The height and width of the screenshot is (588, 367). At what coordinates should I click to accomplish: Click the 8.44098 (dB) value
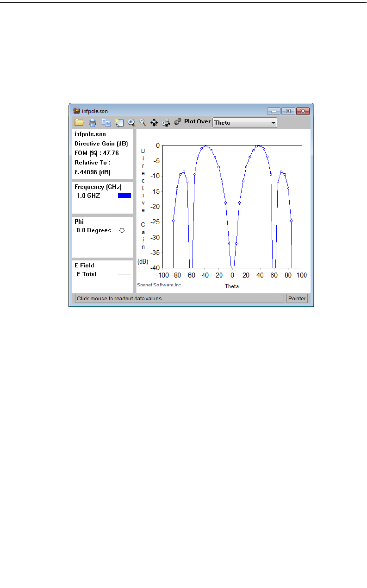pyautogui.click(x=93, y=172)
